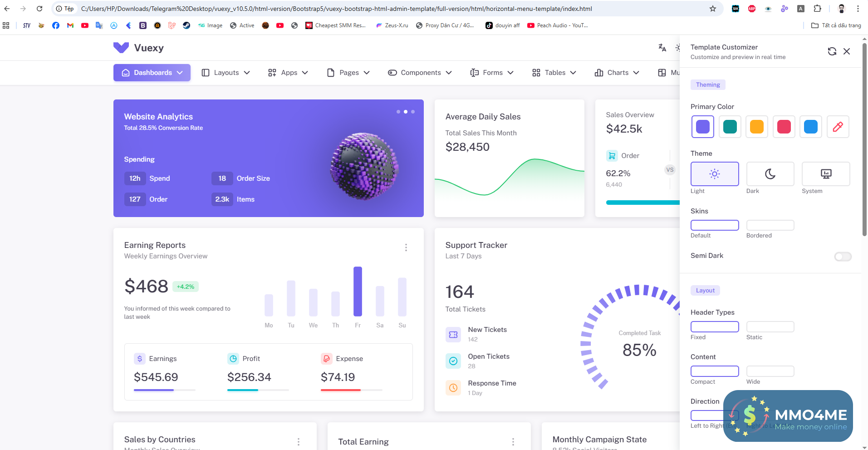Image resolution: width=868 pixels, height=450 pixels.
Task: Go back with browser back arrow
Action: 7,9
